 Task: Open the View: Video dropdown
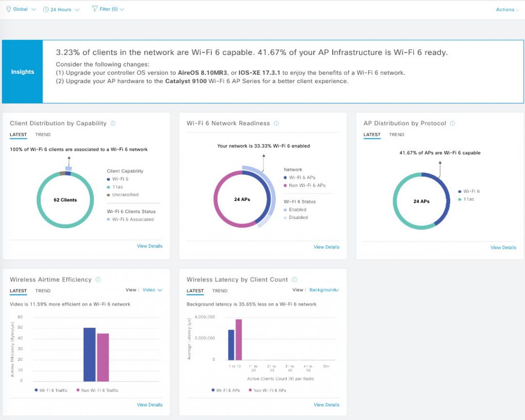pyautogui.click(x=152, y=289)
